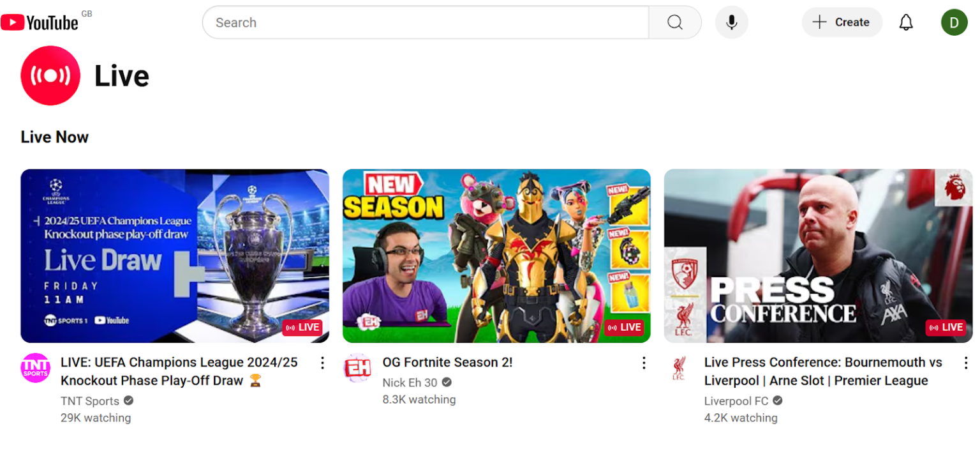Expand options menu for Liverpool press conference
The width and height of the screenshot is (980, 449).
tap(965, 363)
